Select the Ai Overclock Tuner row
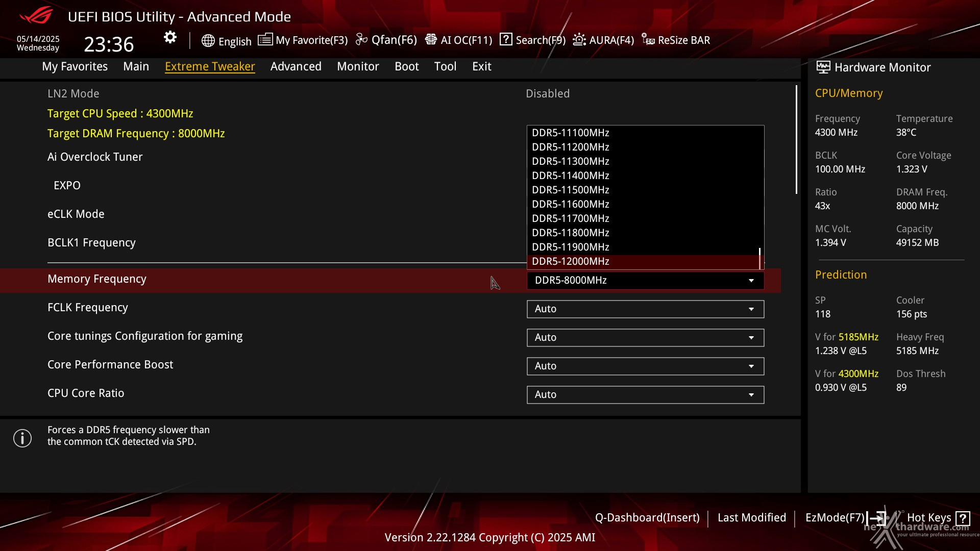The width and height of the screenshot is (980, 551). 390,157
